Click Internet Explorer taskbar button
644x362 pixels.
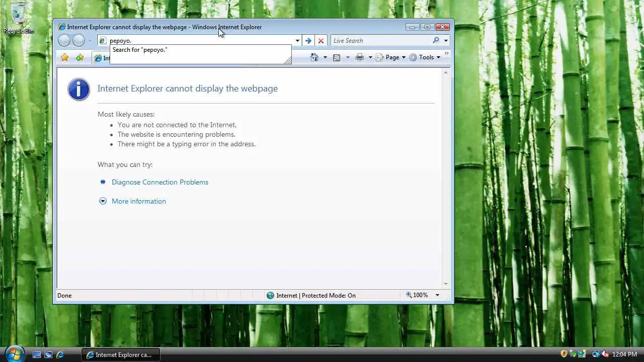click(121, 354)
